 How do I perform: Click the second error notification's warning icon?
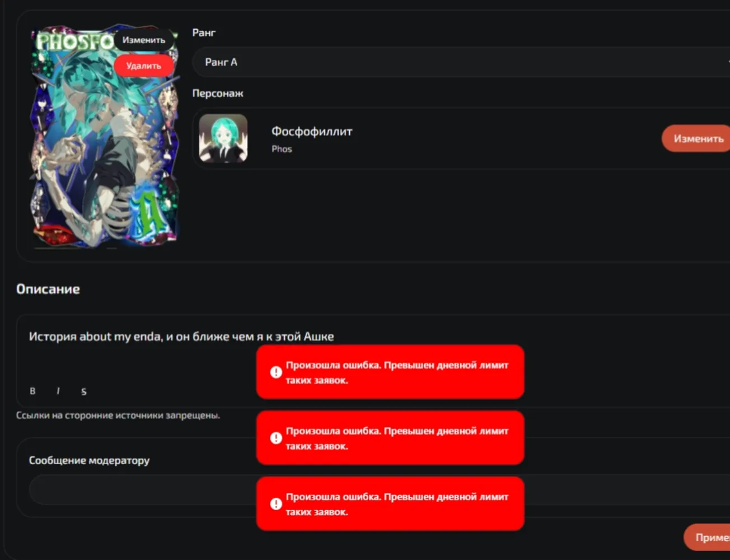point(276,438)
